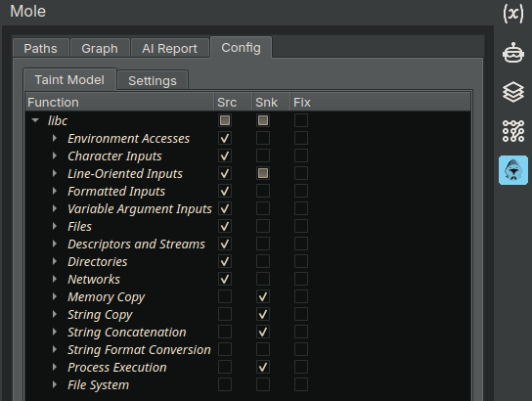The height and width of the screenshot is (401, 532).
Task: Expand the Process Execution category
Action: point(55,367)
